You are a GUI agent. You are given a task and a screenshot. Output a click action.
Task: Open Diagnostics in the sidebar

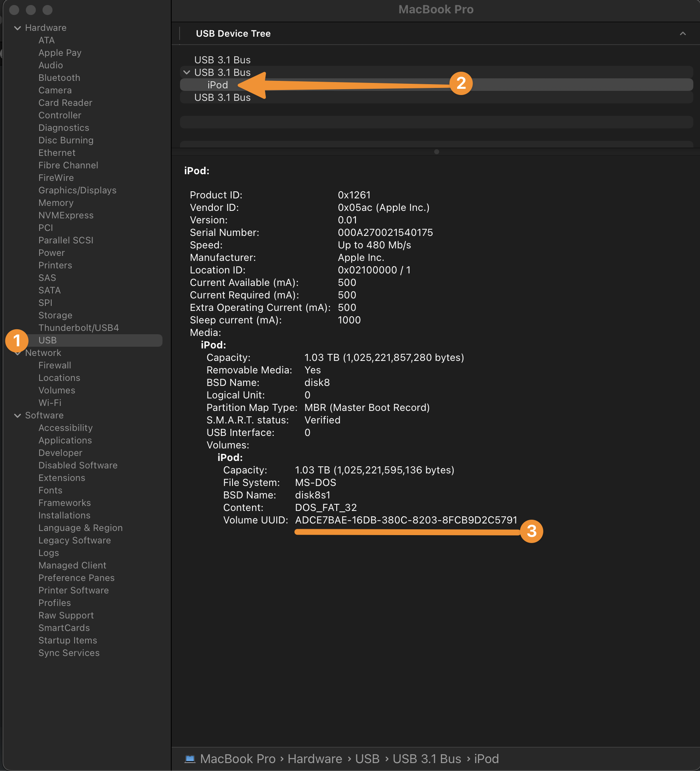64,128
